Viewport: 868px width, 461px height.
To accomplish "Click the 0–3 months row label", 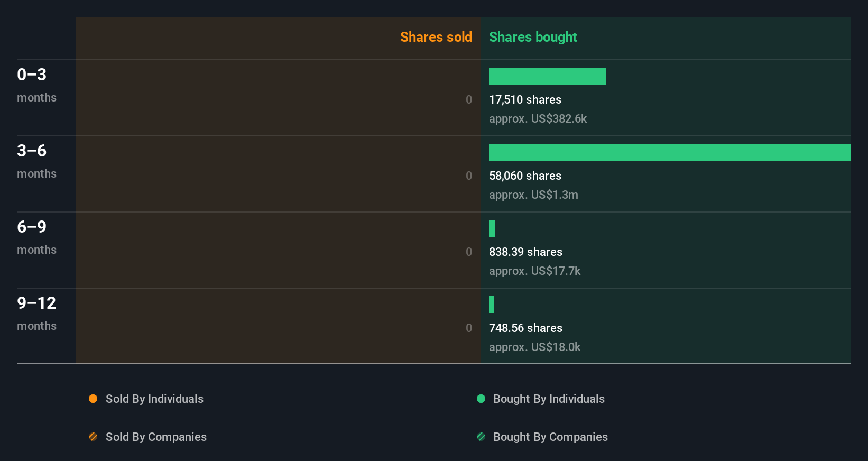I will click(x=36, y=85).
